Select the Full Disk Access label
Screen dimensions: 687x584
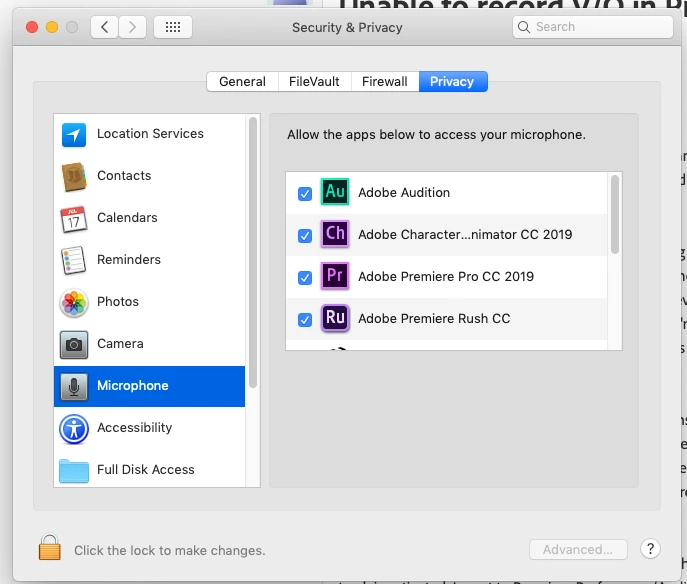[x=145, y=470]
